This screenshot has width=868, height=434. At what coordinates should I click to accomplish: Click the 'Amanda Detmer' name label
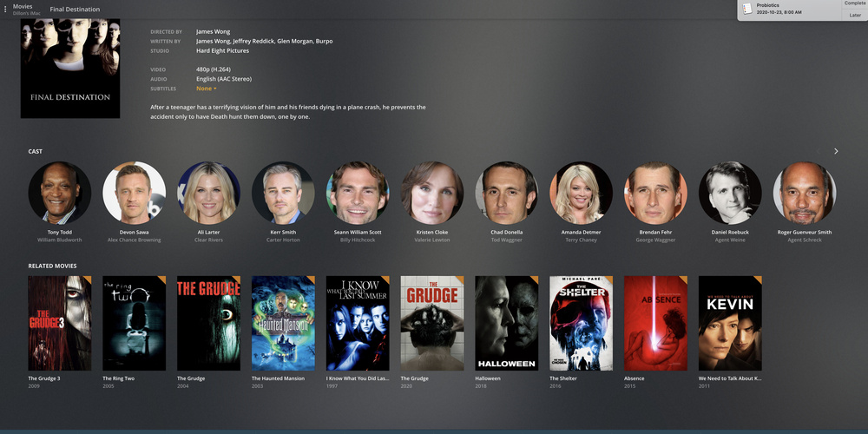coord(582,233)
